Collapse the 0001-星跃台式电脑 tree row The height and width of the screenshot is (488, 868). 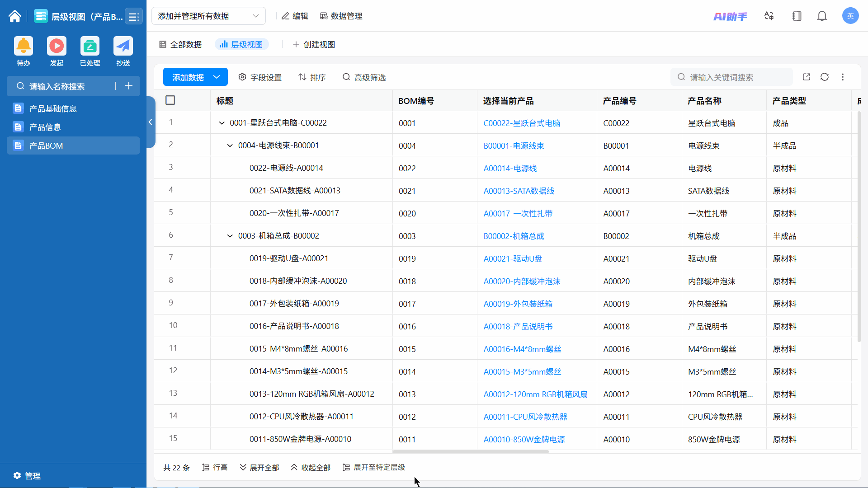(222, 123)
